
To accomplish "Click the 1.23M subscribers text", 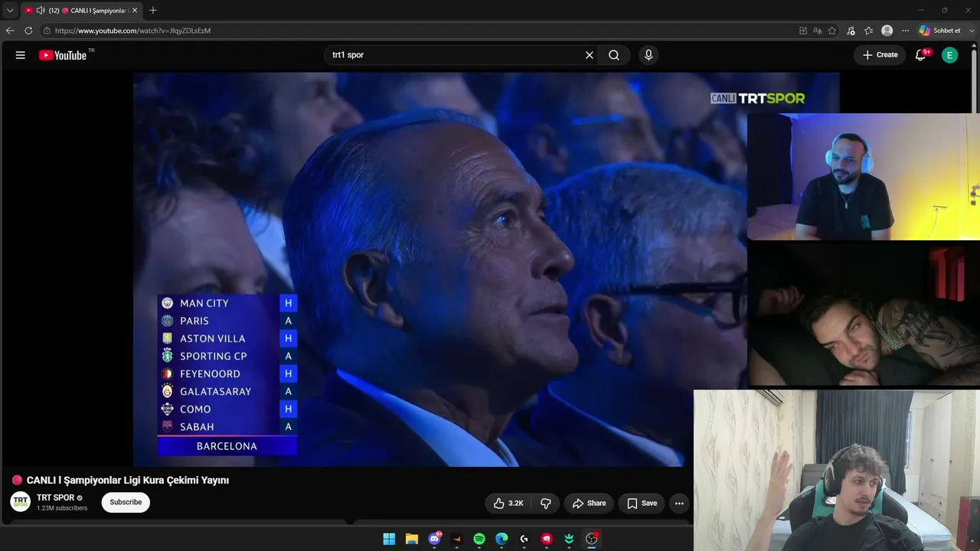I will click(62, 508).
